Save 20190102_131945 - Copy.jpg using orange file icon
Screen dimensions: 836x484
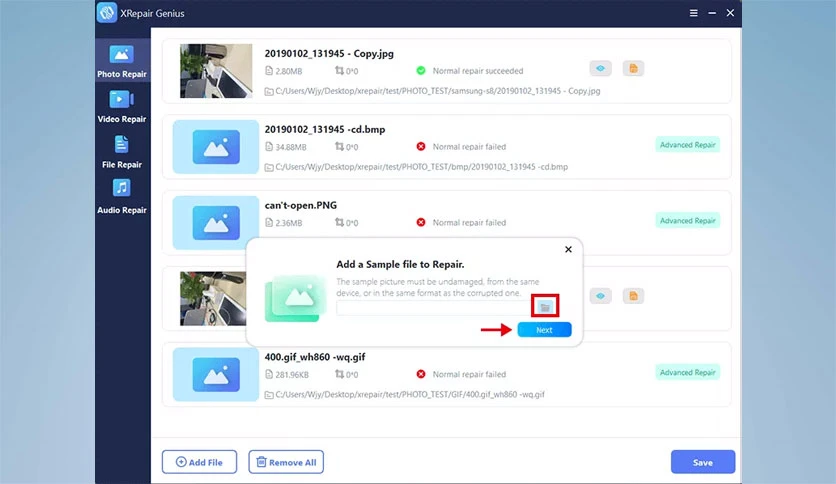pos(633,68)
